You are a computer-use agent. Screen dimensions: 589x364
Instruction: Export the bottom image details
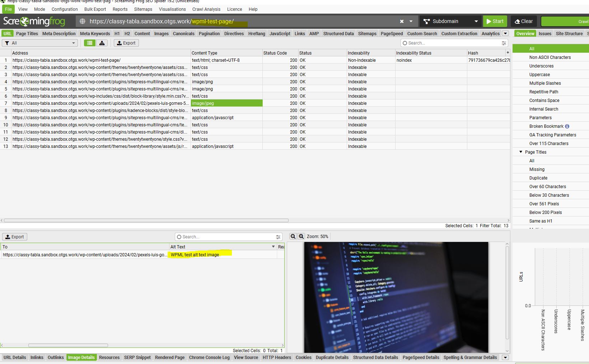pos(15,237)
